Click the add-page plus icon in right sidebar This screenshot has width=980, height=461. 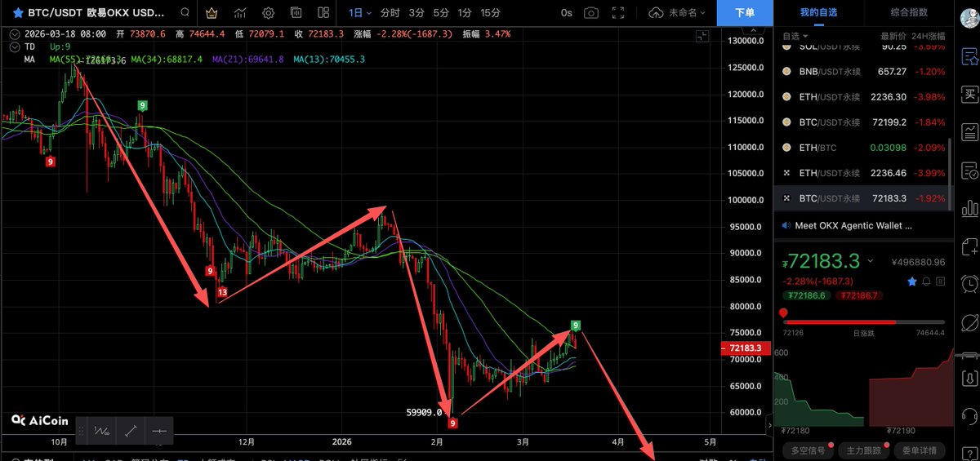(969, 246)
